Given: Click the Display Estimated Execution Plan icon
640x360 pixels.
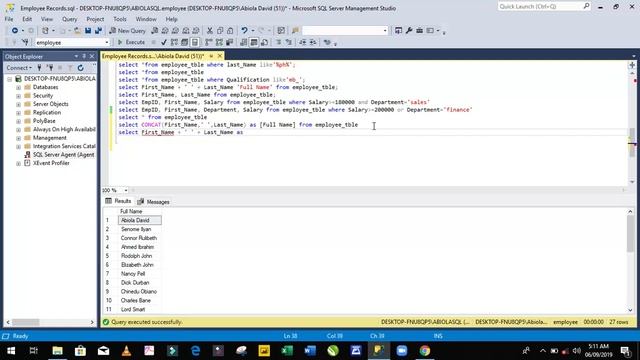Looking at the screenshot, I should point(174,42).
